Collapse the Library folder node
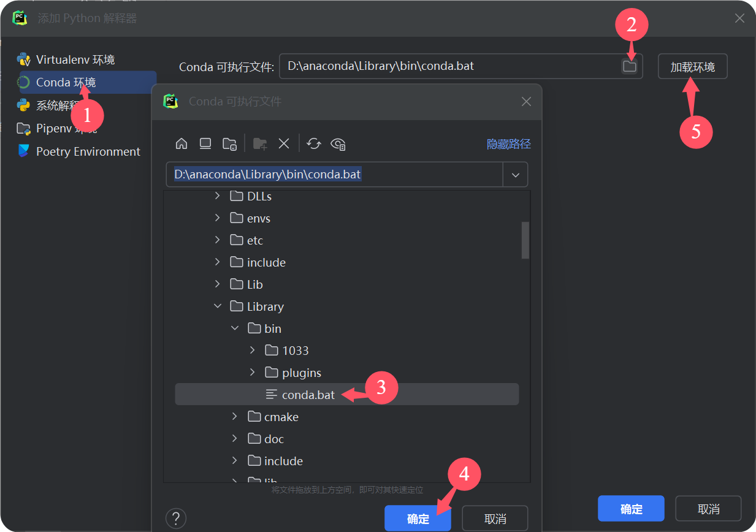 (217, 306)
